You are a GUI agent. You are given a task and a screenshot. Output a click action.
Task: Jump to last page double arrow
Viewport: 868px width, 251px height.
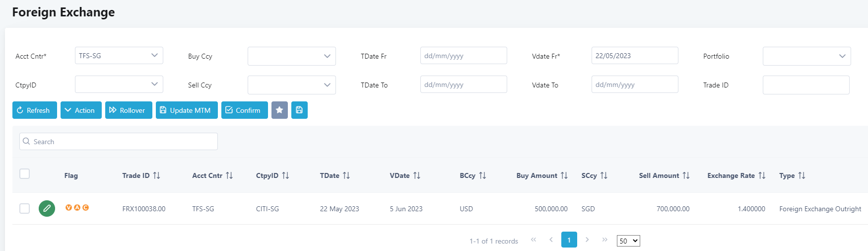(x=604, y=240)
